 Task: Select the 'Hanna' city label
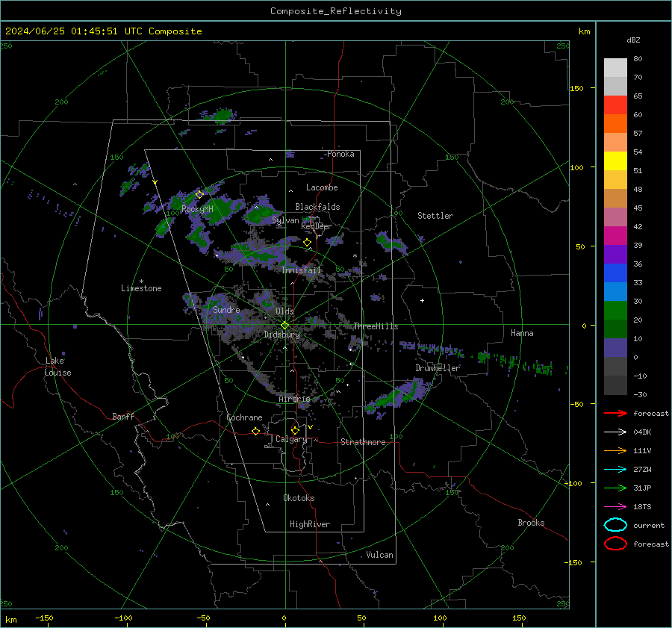click(522, 333)
